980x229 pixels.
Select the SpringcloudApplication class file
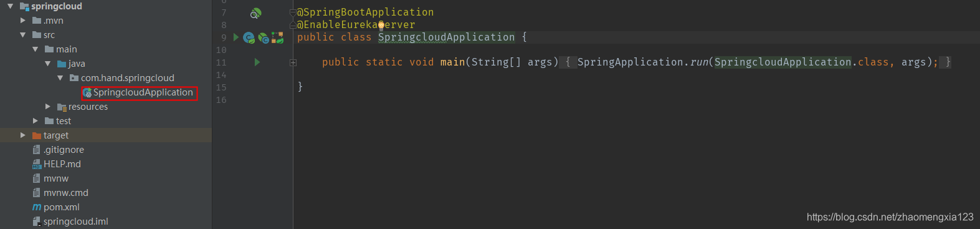143,92
